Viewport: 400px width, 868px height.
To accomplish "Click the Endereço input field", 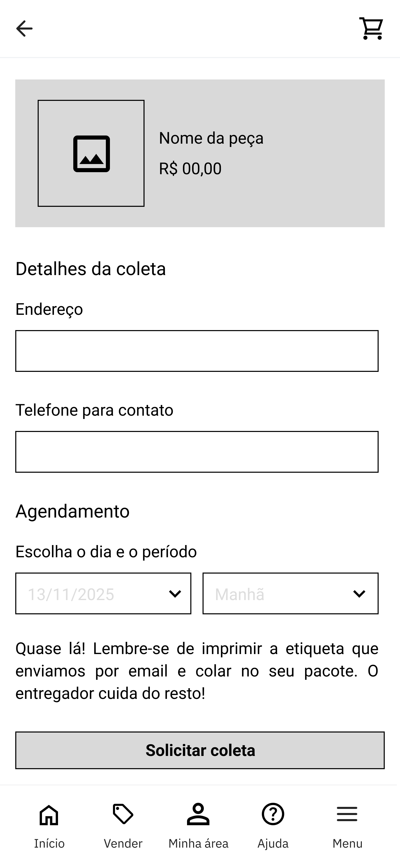I will coord(197,351).
